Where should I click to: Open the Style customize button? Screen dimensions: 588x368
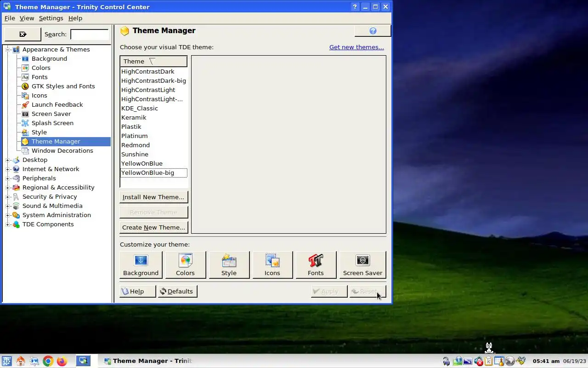(x=229, y=265)
